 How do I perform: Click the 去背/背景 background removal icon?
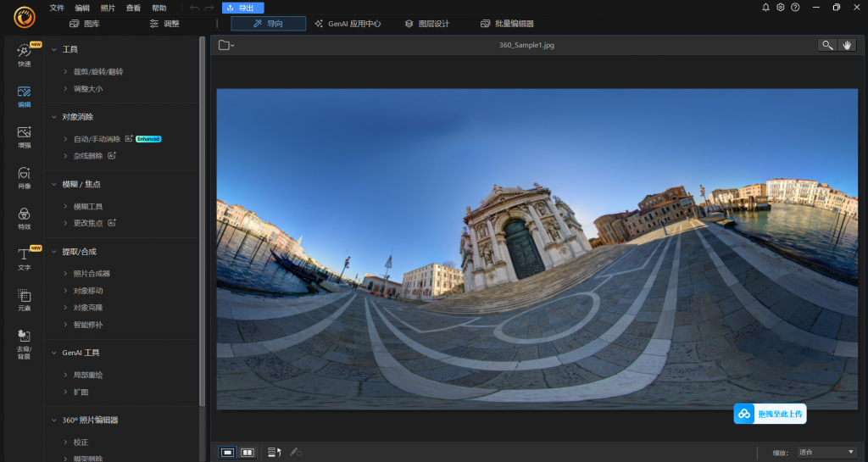[24, 341]
